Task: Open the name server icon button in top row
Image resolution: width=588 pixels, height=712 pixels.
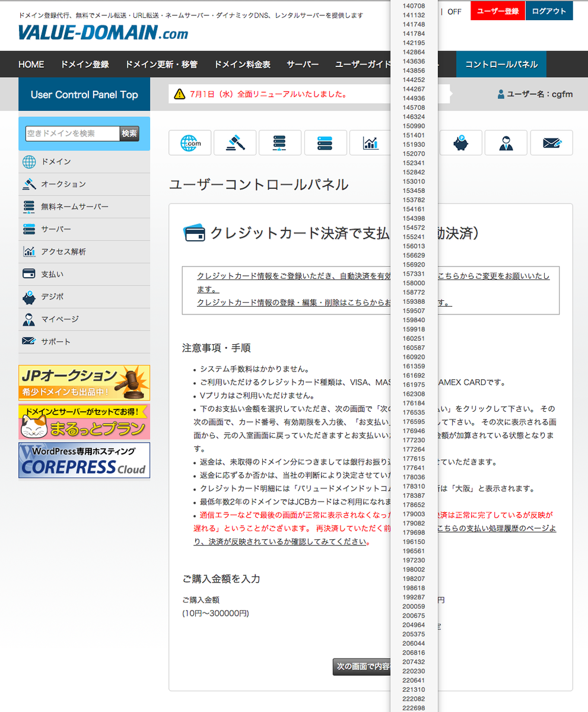Action: [x=280, y=142]
